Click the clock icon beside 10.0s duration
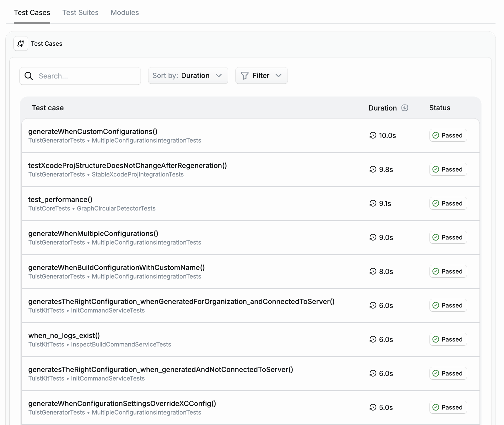 click(373, 135)
